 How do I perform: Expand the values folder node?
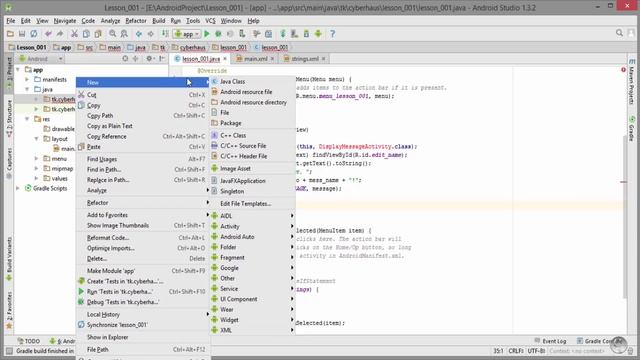[x=36, y=178]
